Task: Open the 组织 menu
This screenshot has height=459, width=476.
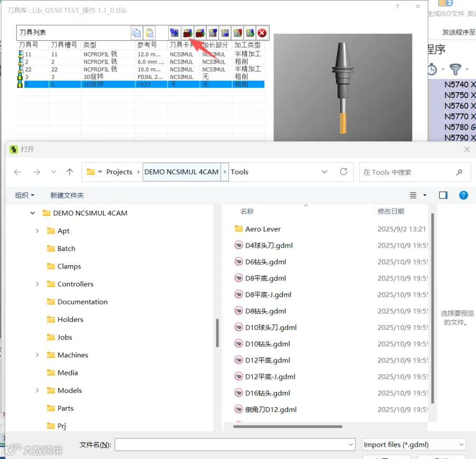Action: [24, 195]
